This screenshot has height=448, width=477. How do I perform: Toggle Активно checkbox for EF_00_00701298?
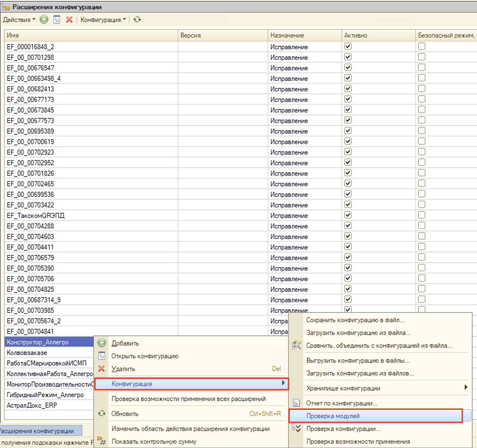point(348,57)
